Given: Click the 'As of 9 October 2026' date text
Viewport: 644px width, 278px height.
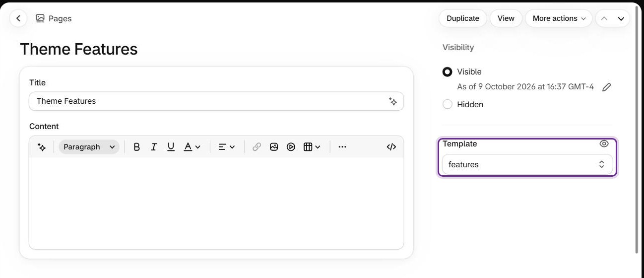Looking at the screenshot, I should (x=525, y=87).
